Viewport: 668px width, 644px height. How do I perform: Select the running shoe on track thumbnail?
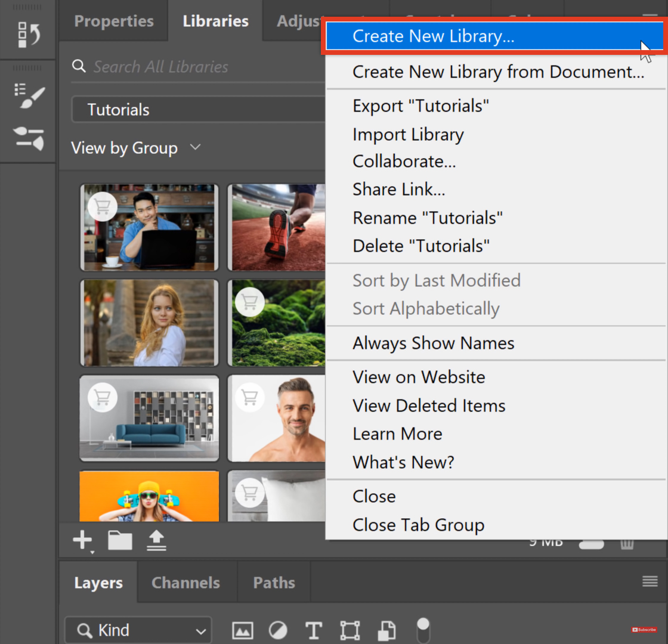point(277,227)
